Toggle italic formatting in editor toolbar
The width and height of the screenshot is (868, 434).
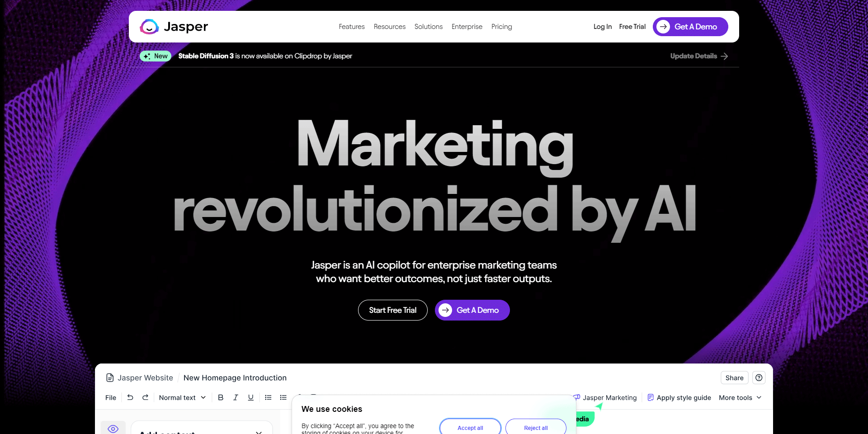[x=236, y=397]
